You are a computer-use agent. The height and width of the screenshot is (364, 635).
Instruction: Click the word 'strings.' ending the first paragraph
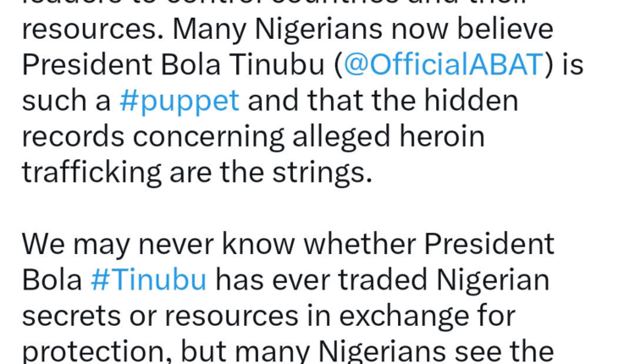coord(322,173)
